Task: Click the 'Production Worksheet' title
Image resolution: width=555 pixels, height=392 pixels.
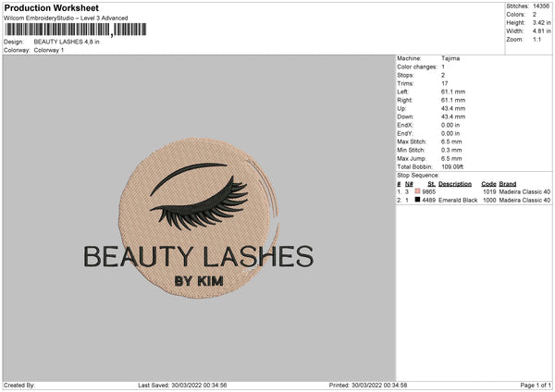Action: pyautogui.click(x=51, y=7)
